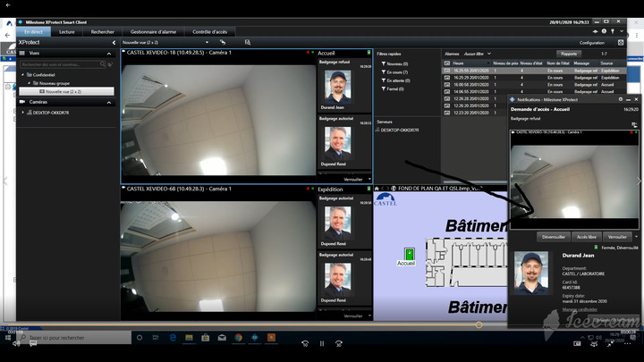Open Verrouiller dropdown in notification popup
This screenshot has height=362, width=644.
point(637,237)
